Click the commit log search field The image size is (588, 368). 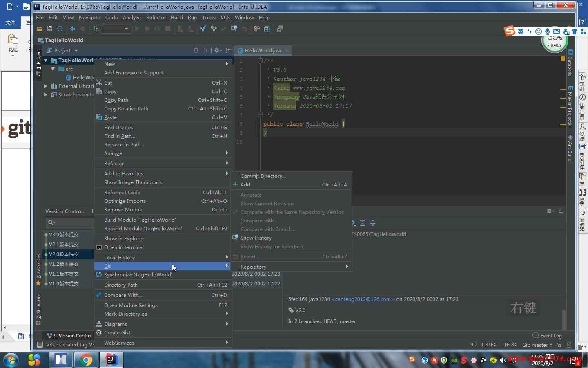70,222
